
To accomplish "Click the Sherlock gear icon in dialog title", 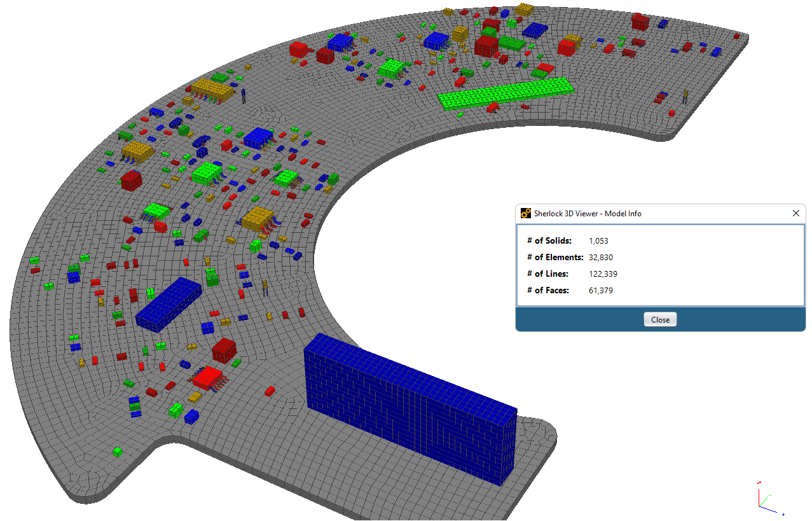I will (x=525, y=214).
